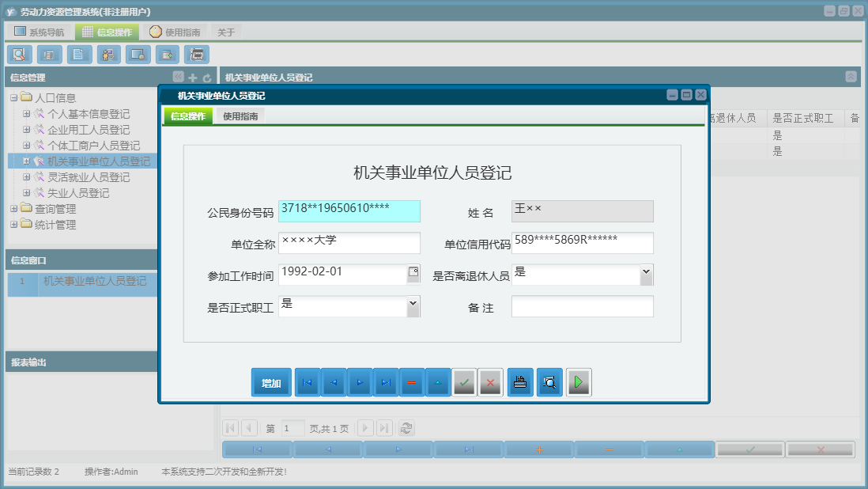Click the user with computer icon

pos(108,55)
